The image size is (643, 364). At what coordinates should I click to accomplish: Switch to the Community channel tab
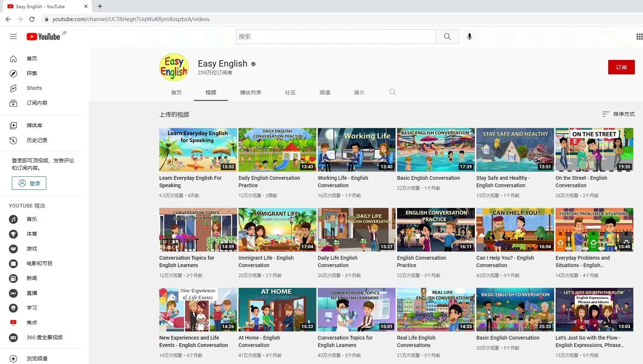click(x=290, y=92)
